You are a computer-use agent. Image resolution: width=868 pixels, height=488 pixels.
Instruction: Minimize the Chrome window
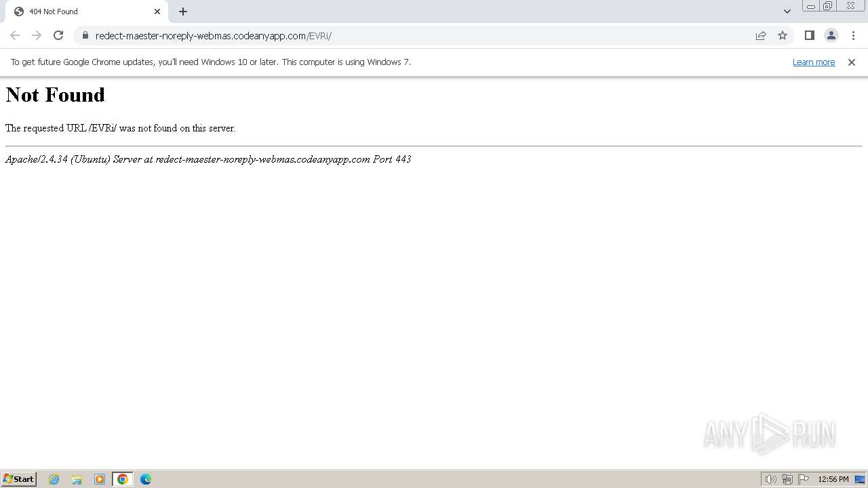click(x=810, y=6)
